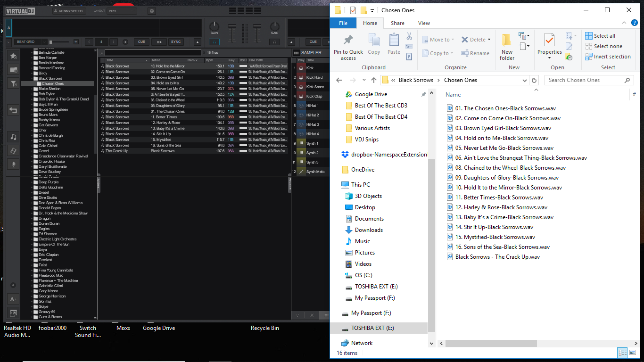The height and width of the screenshot is (362, 644).
Task: Collapse the Black Sorrows folder node
Action: pyautogui.click(x=32, y=79)
